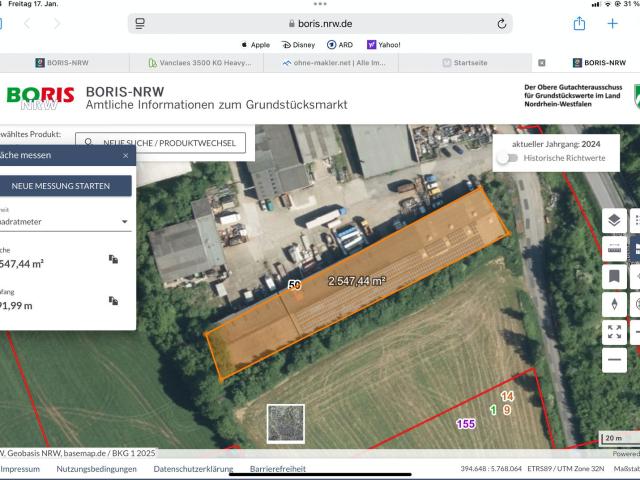640x480 pixels.
Task: Click the basemap thumbnail on the map
Action: coord(285,422)
